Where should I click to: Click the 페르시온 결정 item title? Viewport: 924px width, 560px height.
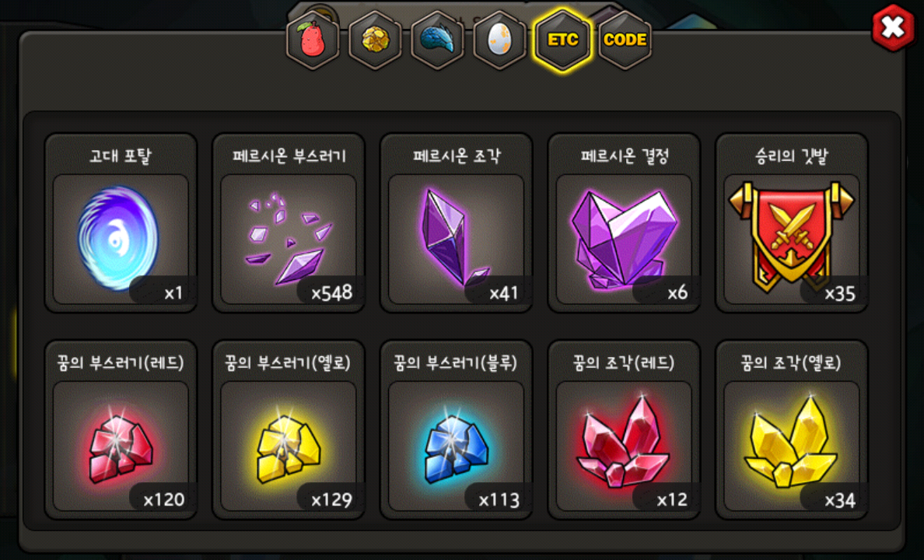[x=624, y=156]
